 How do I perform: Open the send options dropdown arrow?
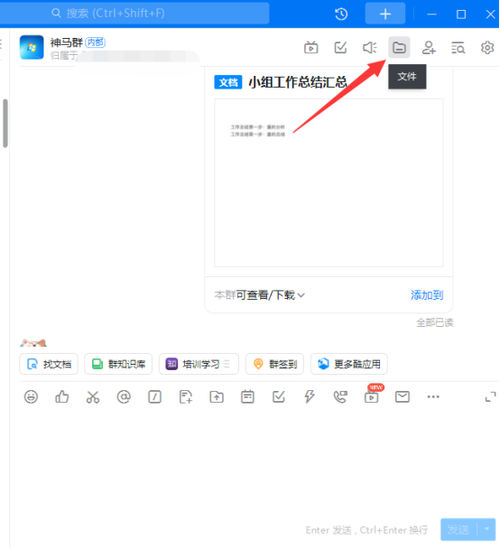coord(487,530)
